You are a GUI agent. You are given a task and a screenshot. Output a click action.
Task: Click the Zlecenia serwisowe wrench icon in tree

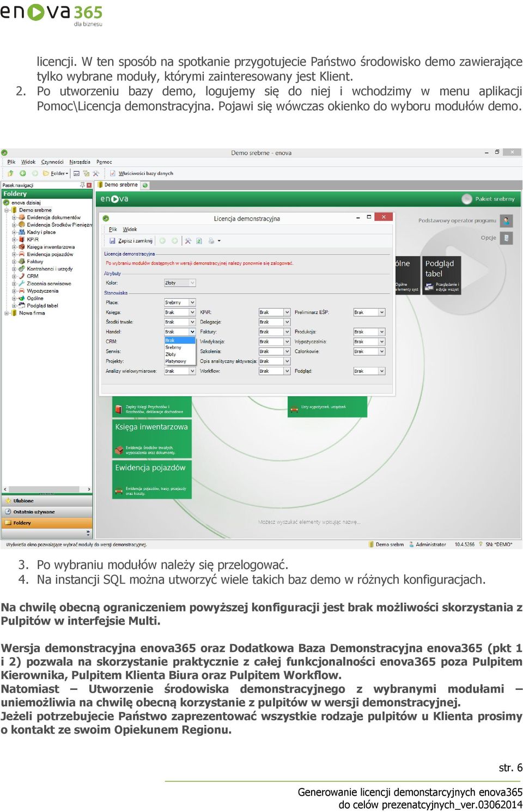click(22, 283)
